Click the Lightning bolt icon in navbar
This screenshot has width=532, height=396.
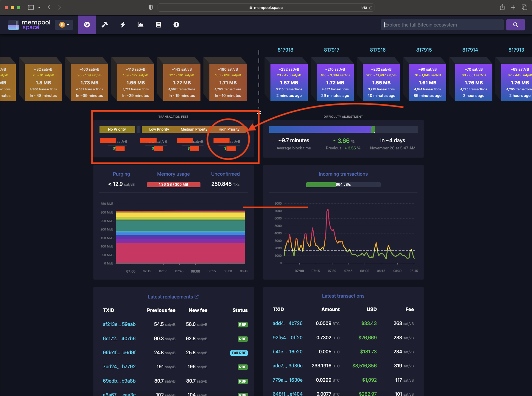[122, 25]
